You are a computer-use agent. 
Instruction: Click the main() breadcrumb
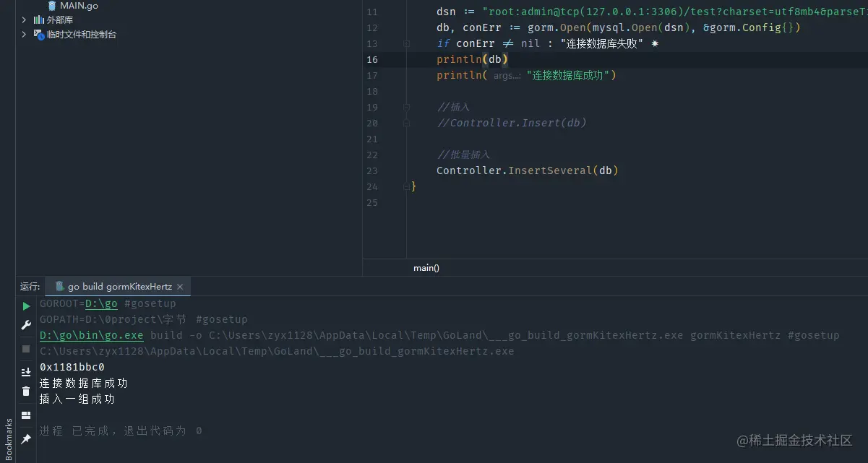pos(426,268)
